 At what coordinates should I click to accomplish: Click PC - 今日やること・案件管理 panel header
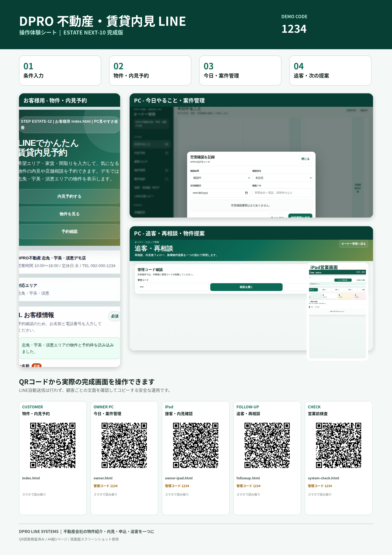[x=251, y=100]
